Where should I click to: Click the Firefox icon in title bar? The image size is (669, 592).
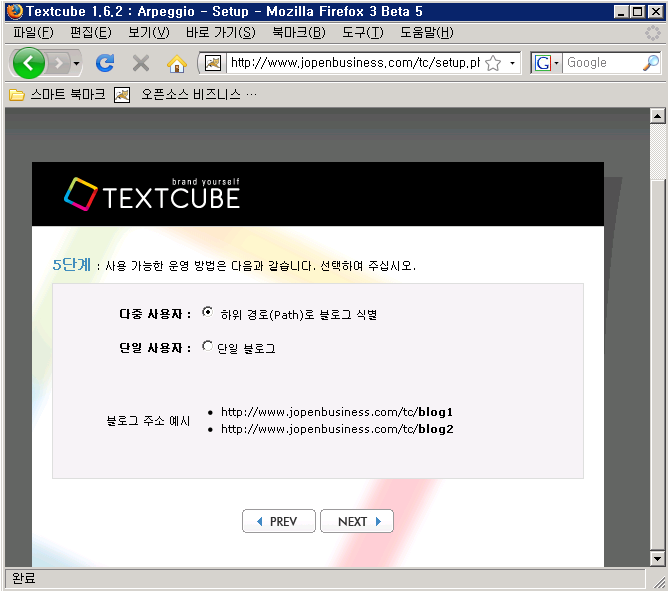coord(15,12)
